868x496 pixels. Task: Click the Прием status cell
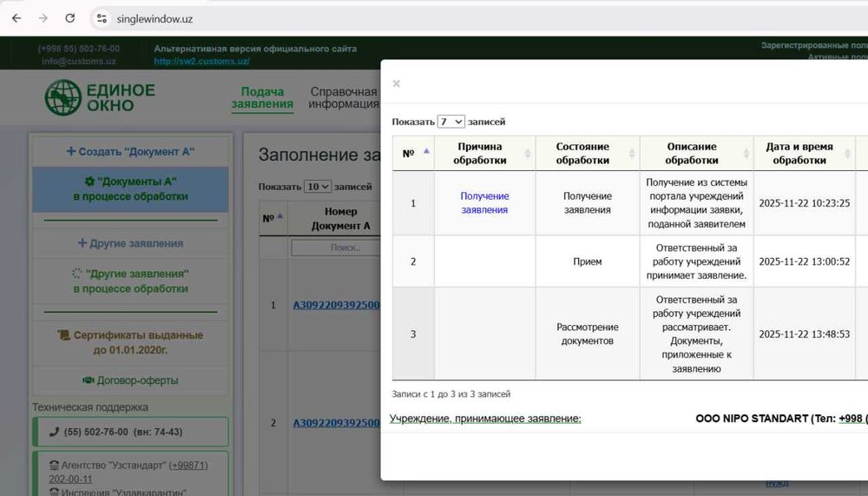588,261
